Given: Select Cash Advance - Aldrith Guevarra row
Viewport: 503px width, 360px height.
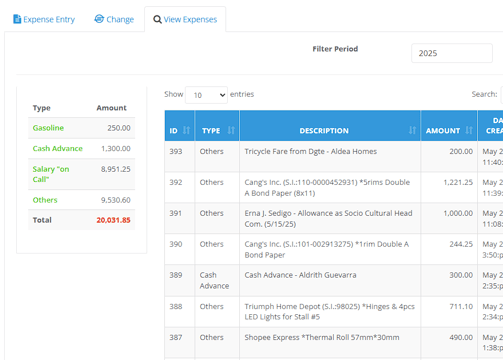Looking at the screenshot, I should (x=334, y=280).
